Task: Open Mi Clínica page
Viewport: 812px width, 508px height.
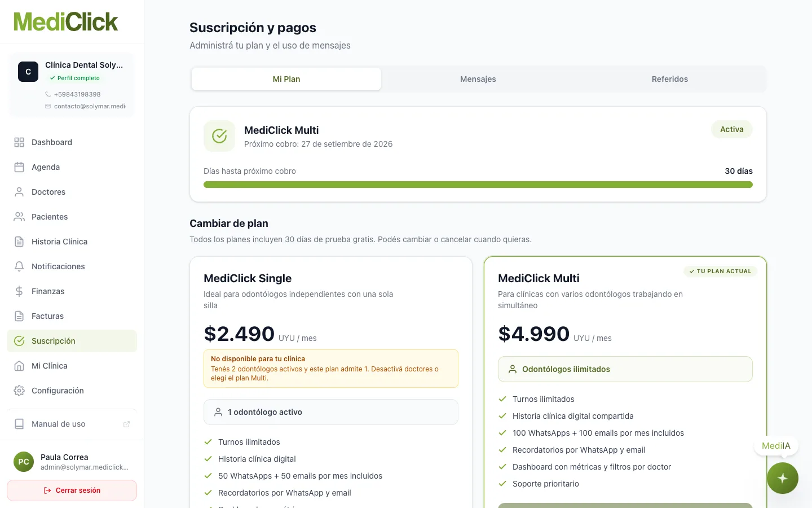Action: coord(72,366)
